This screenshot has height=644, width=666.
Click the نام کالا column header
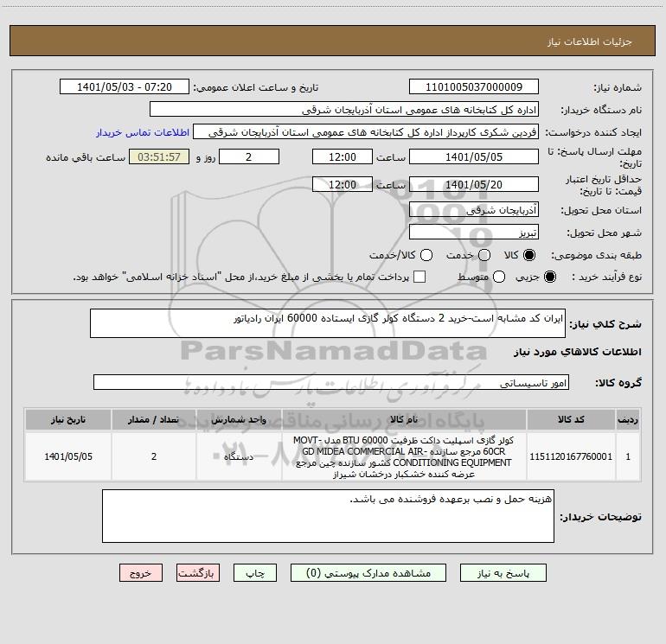404,420
